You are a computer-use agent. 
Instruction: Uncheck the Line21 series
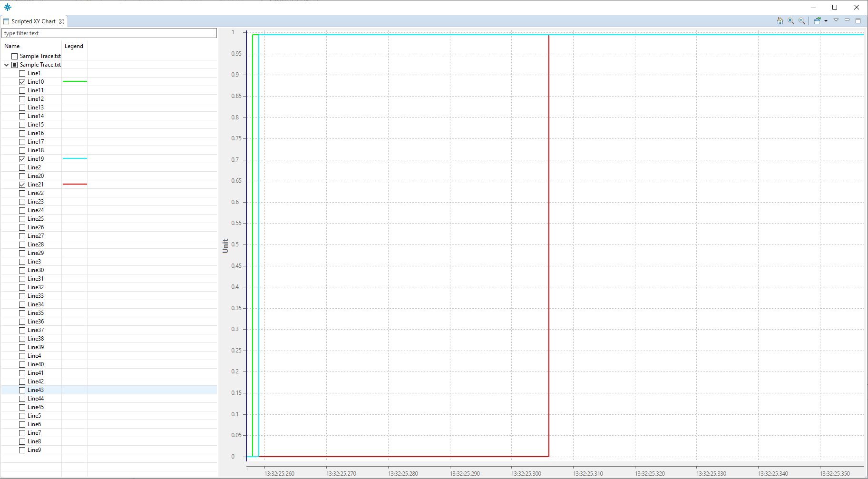point(22,185)
